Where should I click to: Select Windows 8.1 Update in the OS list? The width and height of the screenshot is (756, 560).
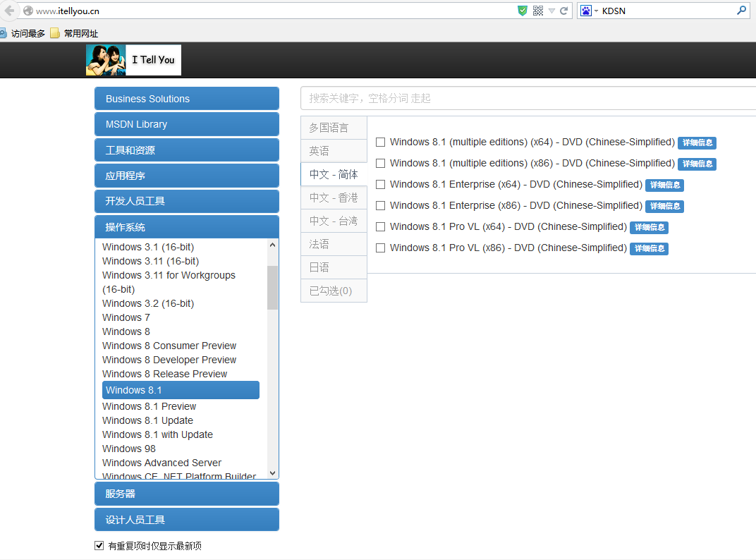147,420
